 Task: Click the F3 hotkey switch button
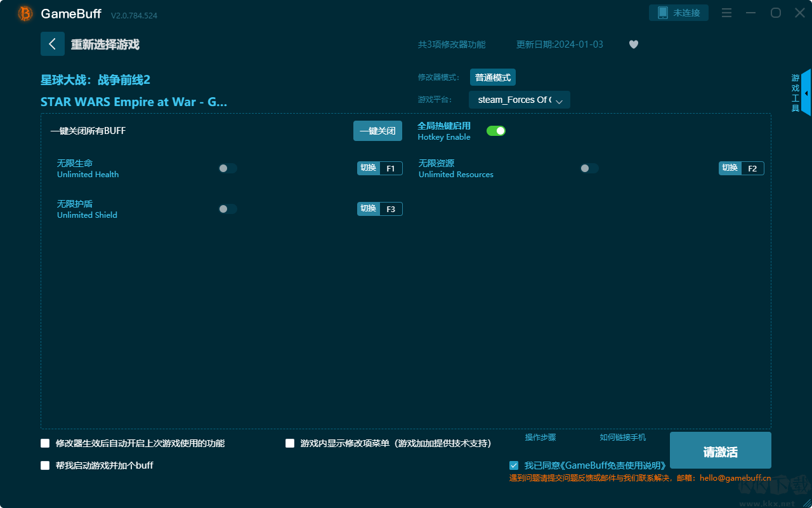coord(380,209)
